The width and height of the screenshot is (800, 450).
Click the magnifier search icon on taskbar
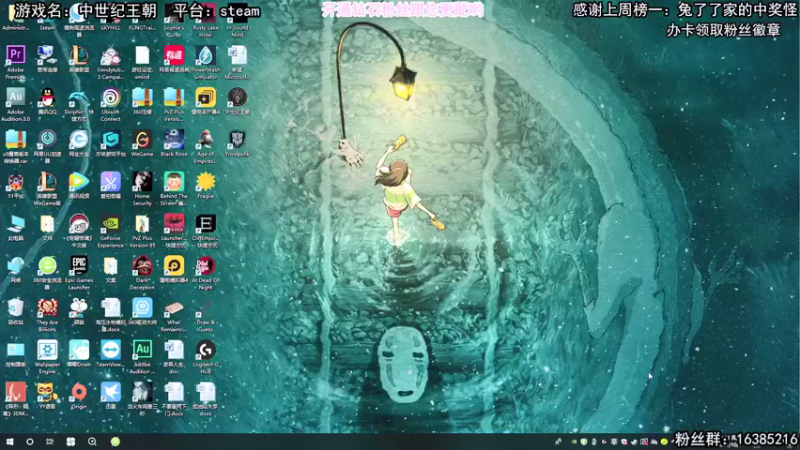(x=92, y=442)
